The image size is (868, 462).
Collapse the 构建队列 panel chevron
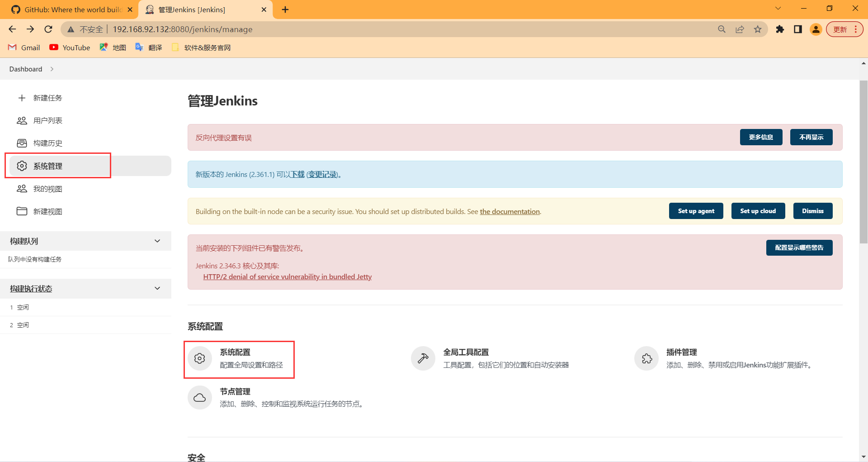(x=157, y=241)
